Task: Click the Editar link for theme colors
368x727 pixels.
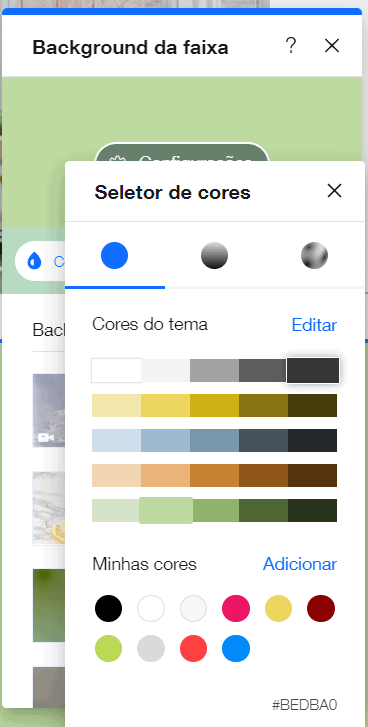Action: coord(314,325)
